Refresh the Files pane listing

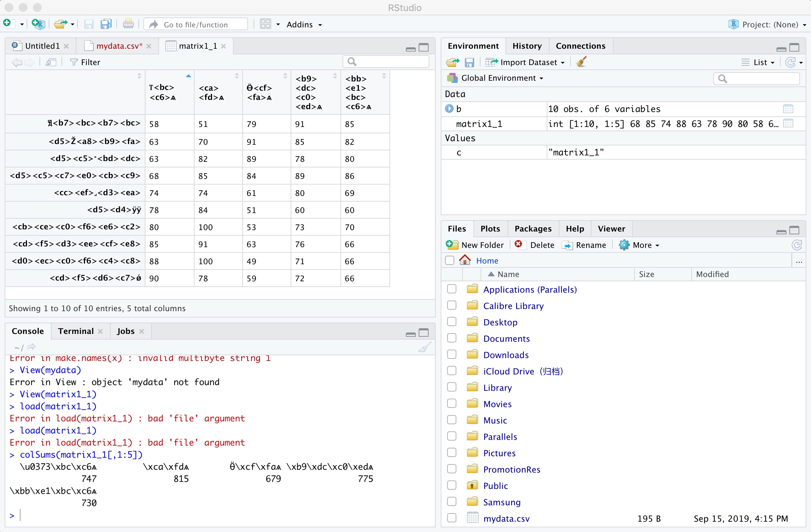click(x=797, y=245)
